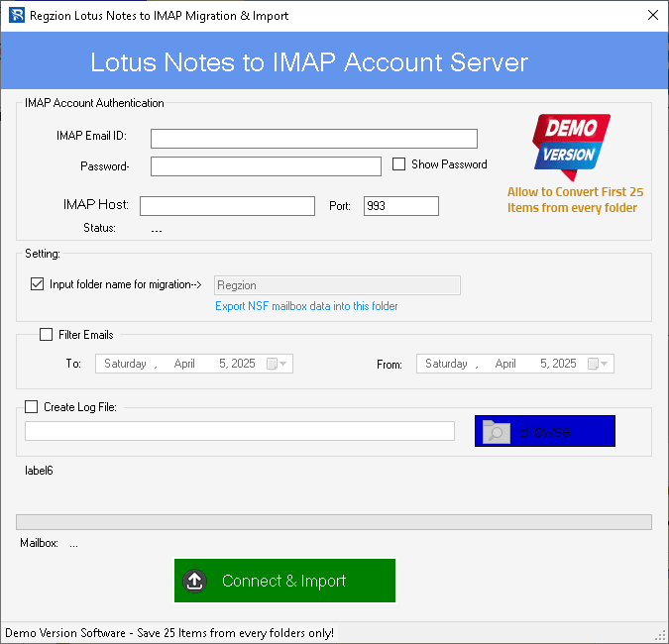Click the Regzion app icon in title bar
This screenshot has height=644, width=669.
pos(13,16)
